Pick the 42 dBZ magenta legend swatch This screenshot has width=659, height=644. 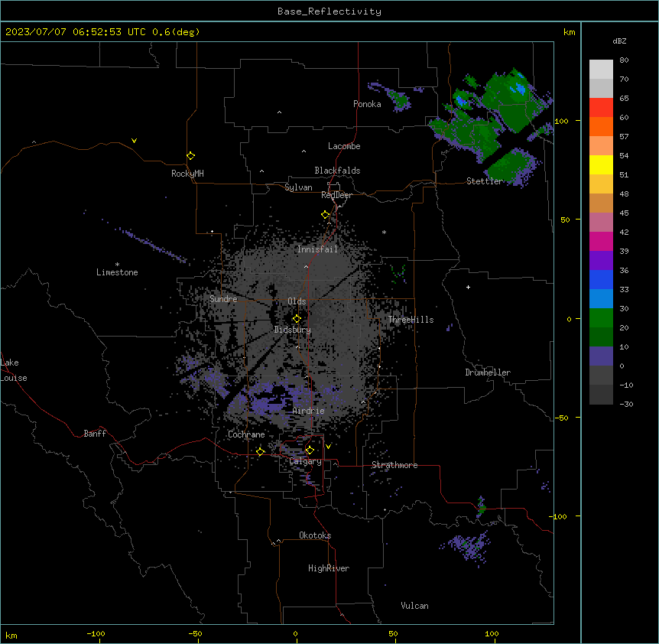pos(601,242)
